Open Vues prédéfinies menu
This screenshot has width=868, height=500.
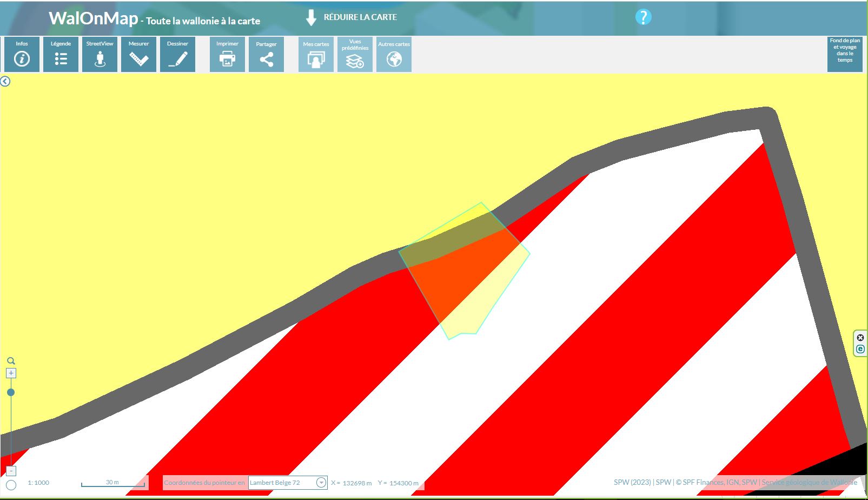[x=355, y=54]
